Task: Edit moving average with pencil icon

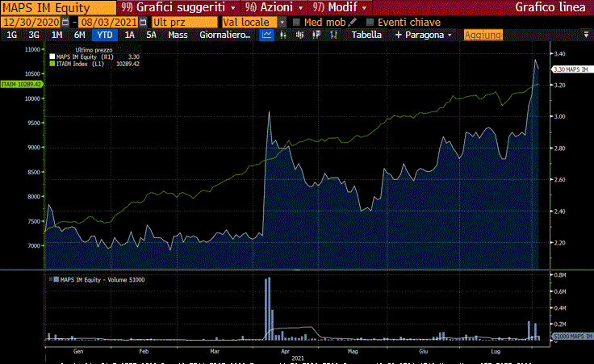Action: [x=353, y=23]
